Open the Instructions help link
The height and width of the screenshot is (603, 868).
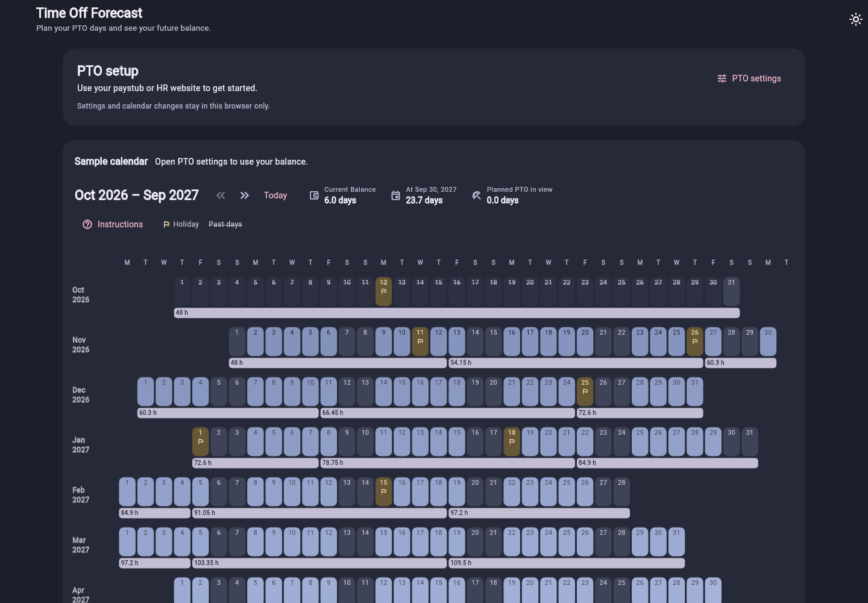pos(113,224)
